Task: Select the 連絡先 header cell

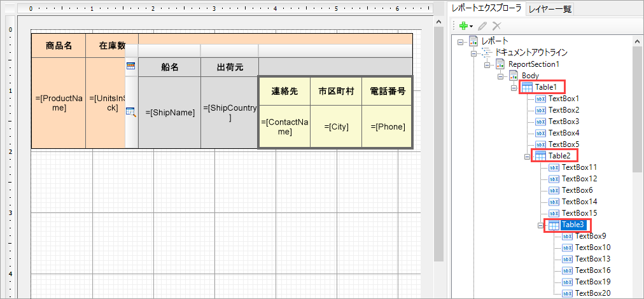Action: 284,91
